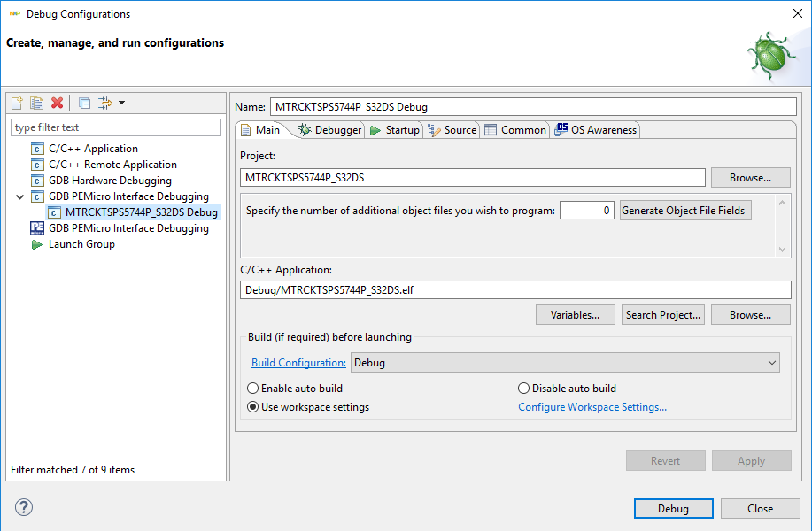The height and width of the screenshot is (531, 812).
Task: Select the Disable auto build radio button
Action: [x=524, y=389]
